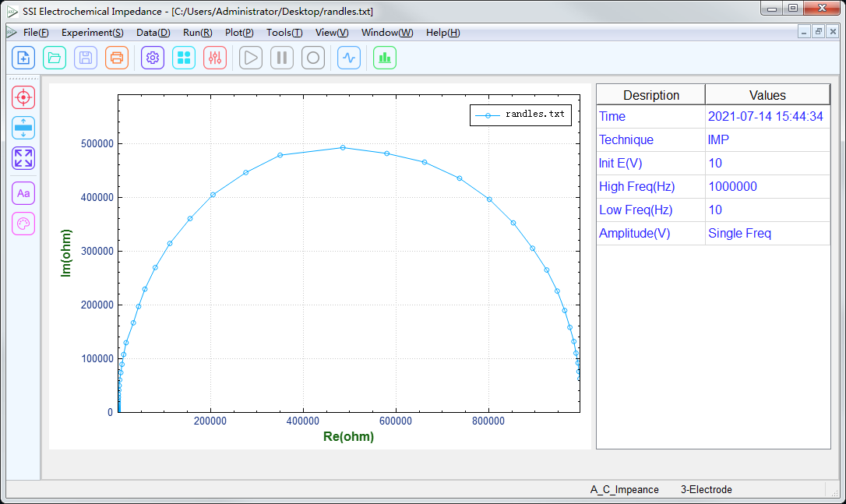Click the Values column header
The width and height of the screenshot is (846, 504).
[767, 95]
